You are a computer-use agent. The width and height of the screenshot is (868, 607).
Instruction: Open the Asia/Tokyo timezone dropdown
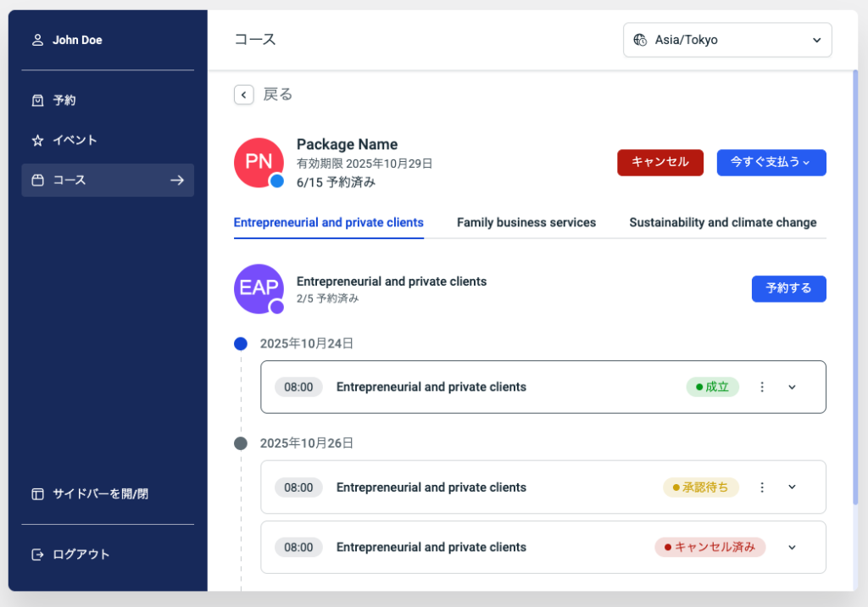[727, 40]
